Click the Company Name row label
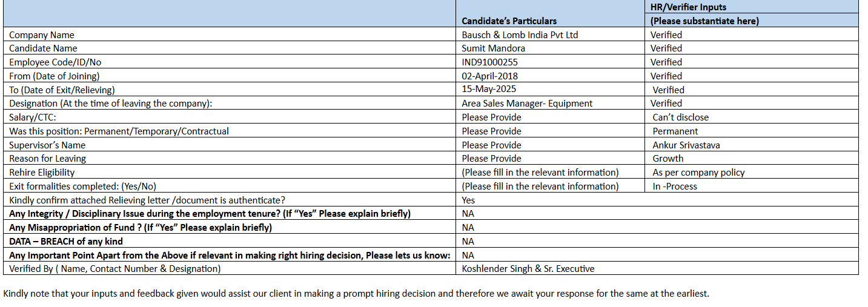The height and width of the screenshot is (307, 868). 42,35
